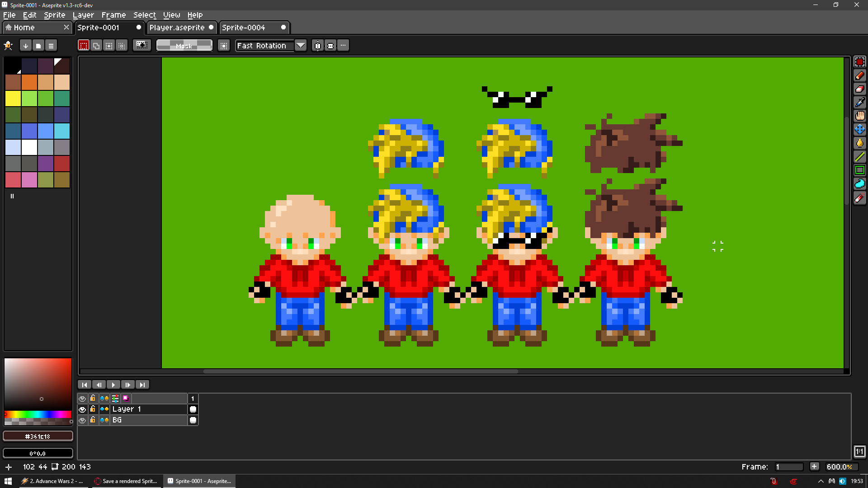
Task: Select the Pencil tool
Action: [859, 75]
